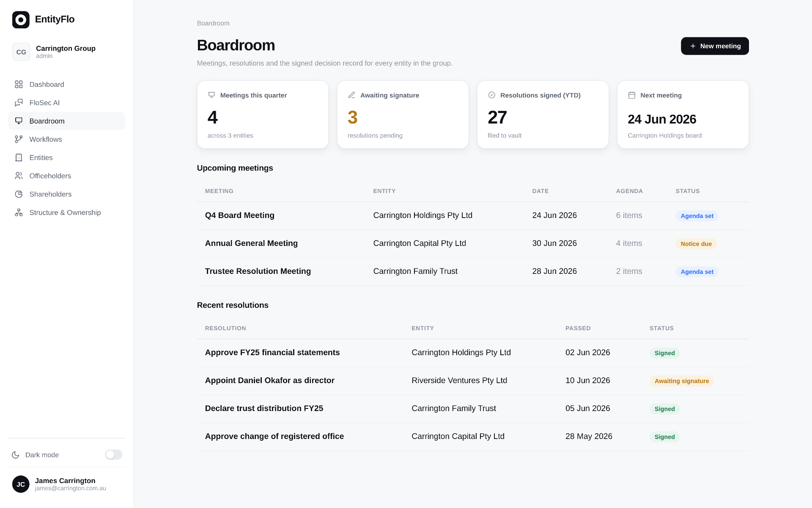Open Shareholders in the sidebar
The image size is (812, 508).
pyautogui.click(x=66, y=194)
